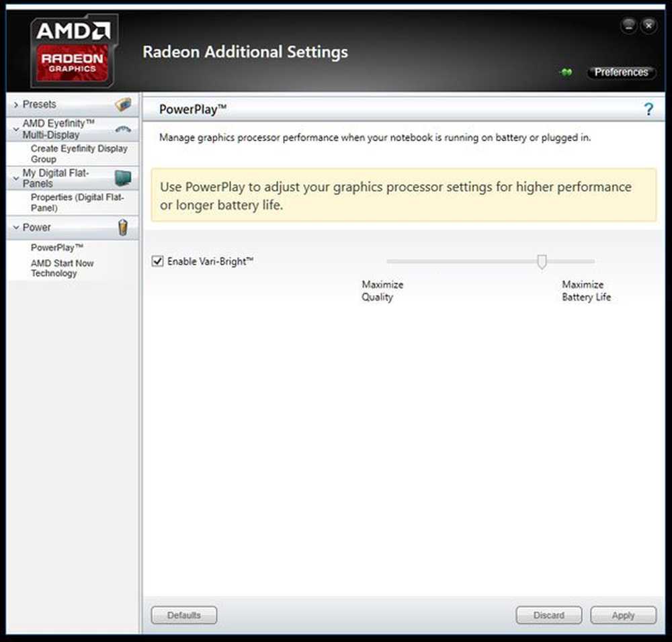Minimize the Radeon Additional Settings window
This screenshot has height=642, width=672.
(629, 26)
